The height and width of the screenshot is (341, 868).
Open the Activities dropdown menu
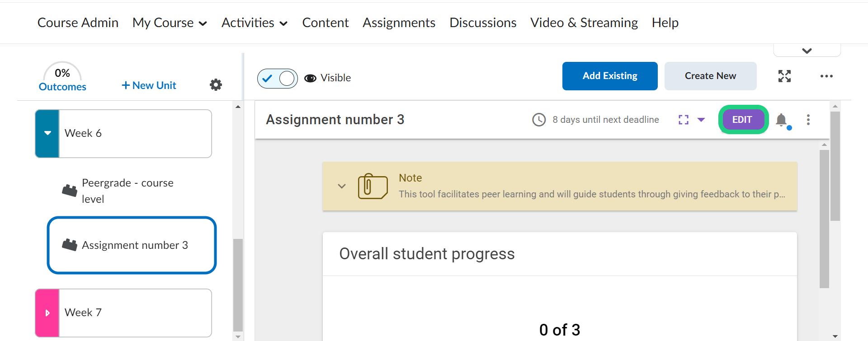[254, 23]
